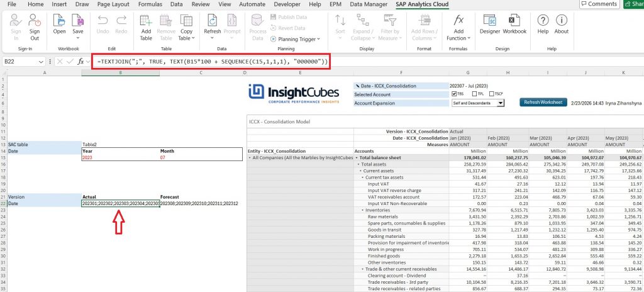Image resolution: width=644 pixels, height=292 pixels.
Task: Click the Sign Out icon
Action: click(x=35, y=21)
